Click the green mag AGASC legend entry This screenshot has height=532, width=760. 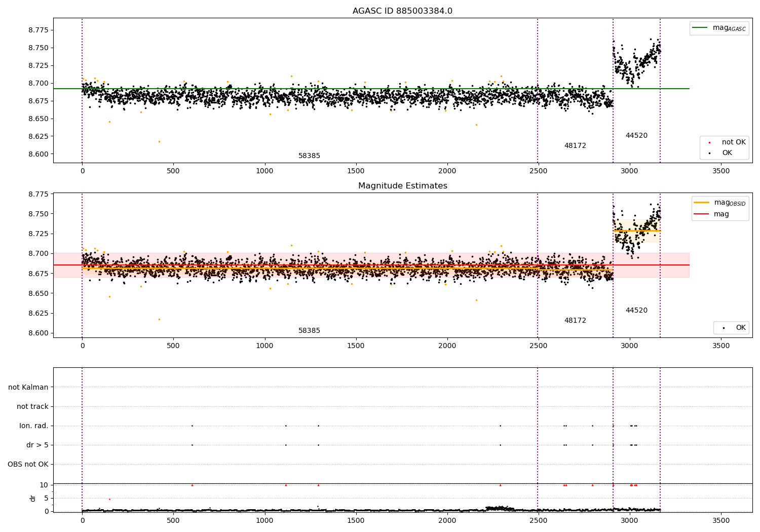point(719,28)
